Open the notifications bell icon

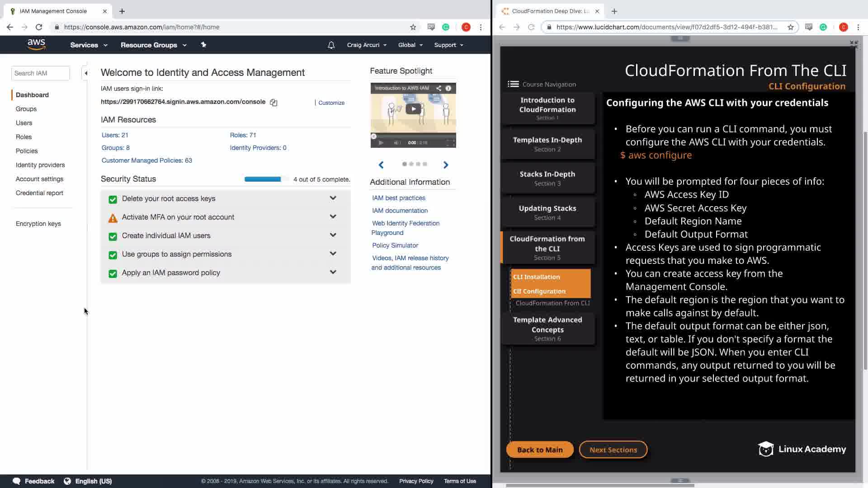point(331,45)
